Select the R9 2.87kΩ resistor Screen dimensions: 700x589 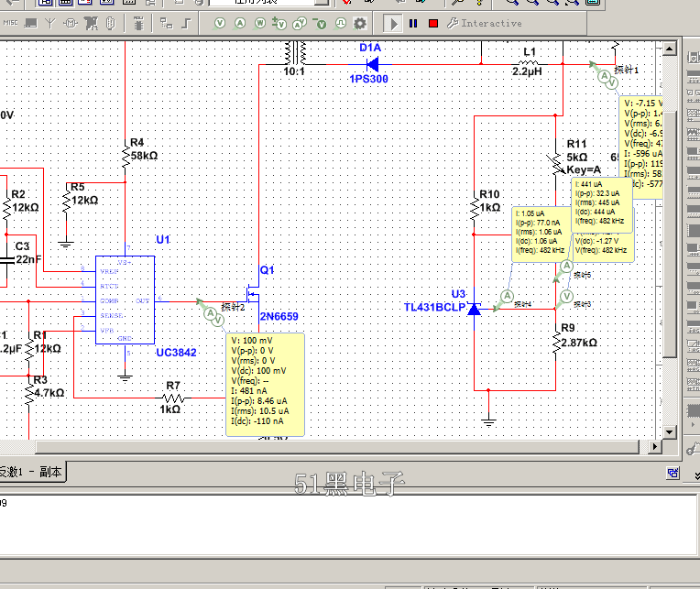pos(556,342)
